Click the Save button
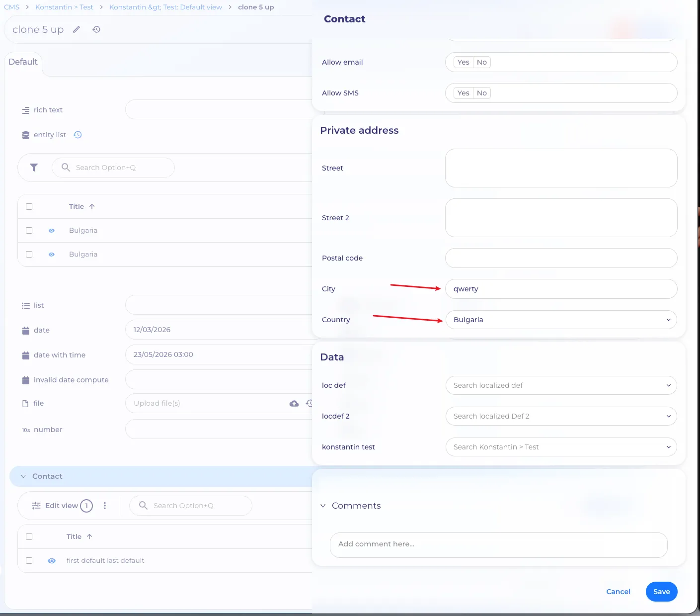700x616 pixels. point(662,592)
